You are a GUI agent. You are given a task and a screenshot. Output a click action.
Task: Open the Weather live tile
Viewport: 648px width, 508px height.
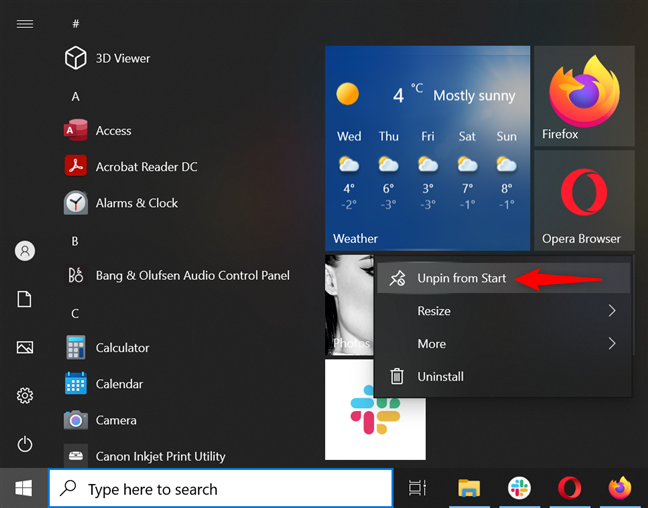(427, 148)
